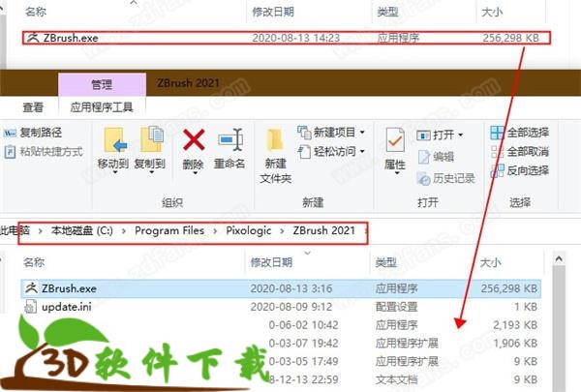Open the Copy to (复制到) dropdown arrow
The image size is (581, 392).
[x=151, y=172]
